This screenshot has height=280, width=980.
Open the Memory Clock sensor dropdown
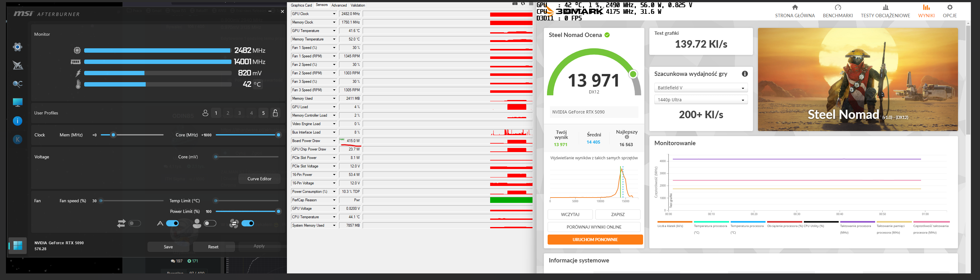click(334, 22)
